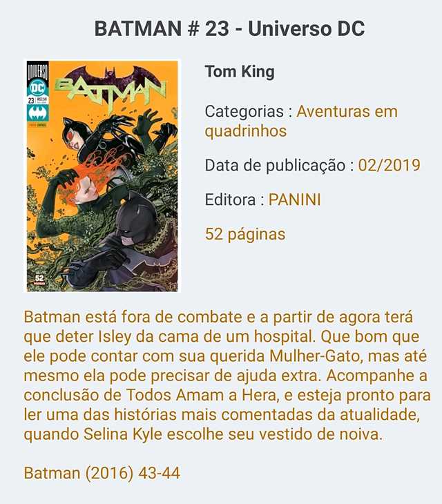Click the BATMAN # 23 - Universo DC heading

229,28
